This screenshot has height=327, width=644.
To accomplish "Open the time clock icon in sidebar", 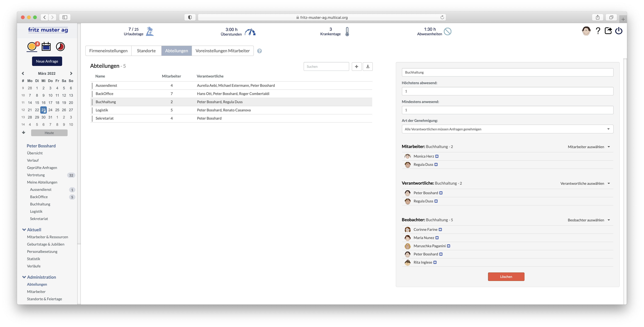I will tap(60, 46).
